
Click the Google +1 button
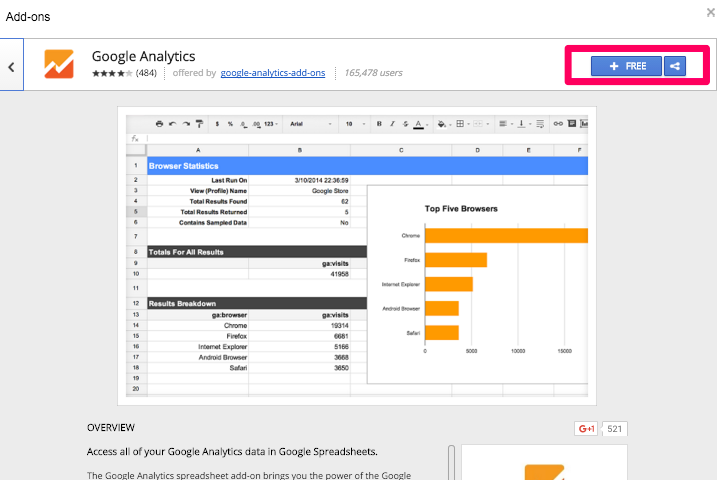(x=586, y=429)
